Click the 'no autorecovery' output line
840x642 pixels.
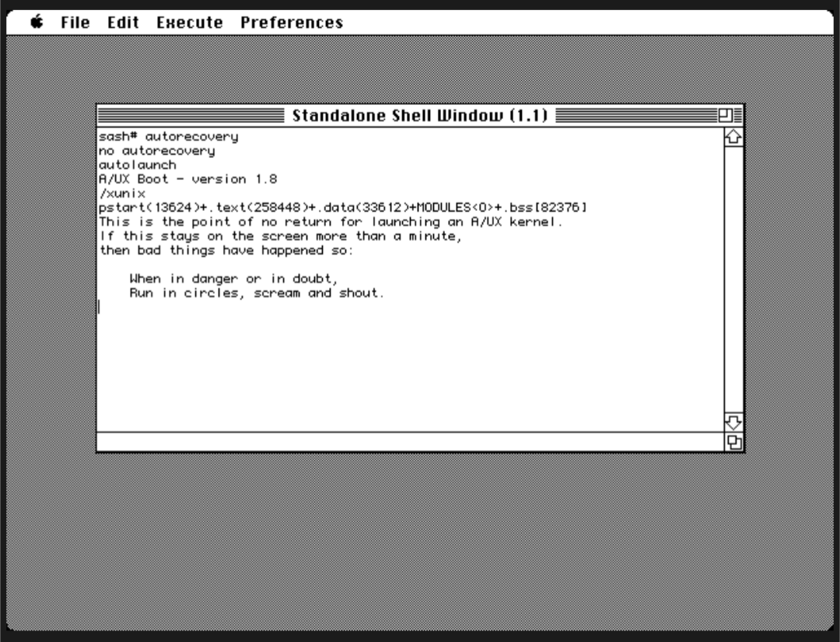point(157,151)
